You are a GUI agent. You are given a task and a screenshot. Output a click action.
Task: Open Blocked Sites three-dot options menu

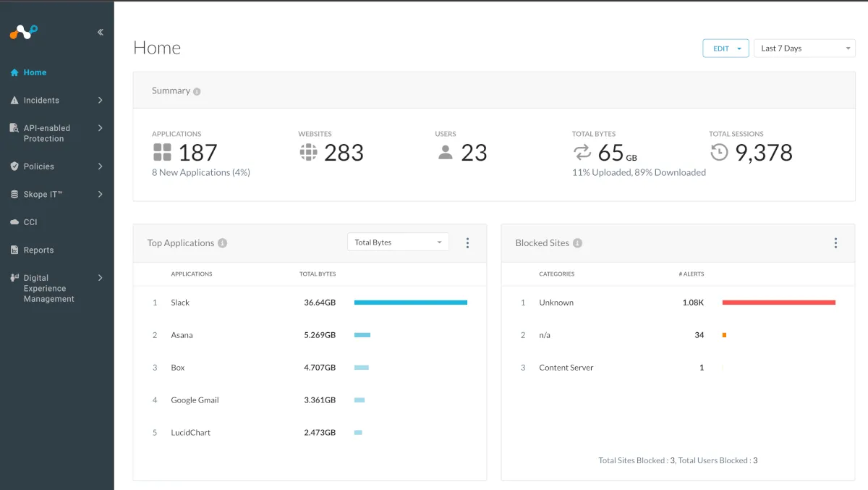835,243
